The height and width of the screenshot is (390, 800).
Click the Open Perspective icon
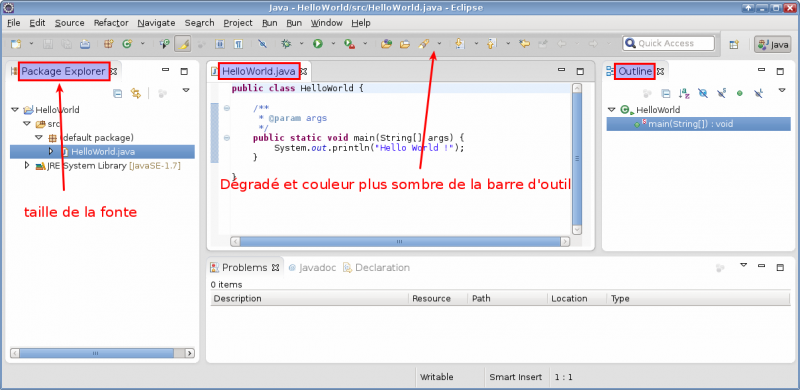(x=734, y=44)
